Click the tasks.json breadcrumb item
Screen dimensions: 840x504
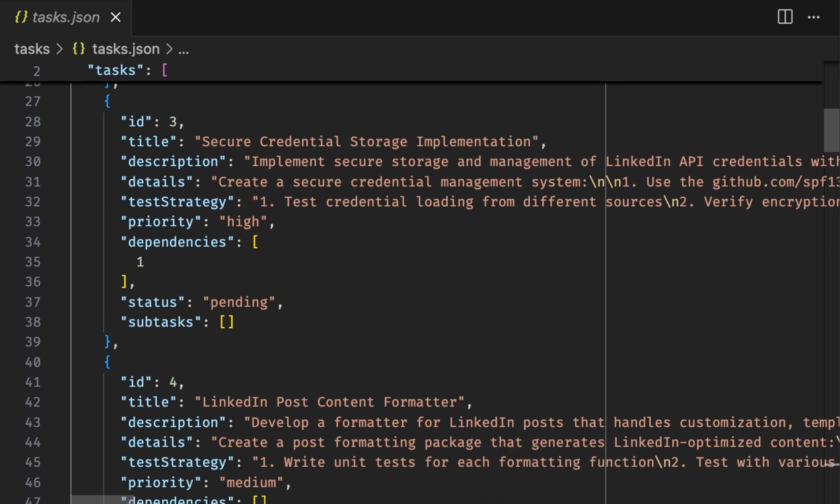tap(126, 49)
